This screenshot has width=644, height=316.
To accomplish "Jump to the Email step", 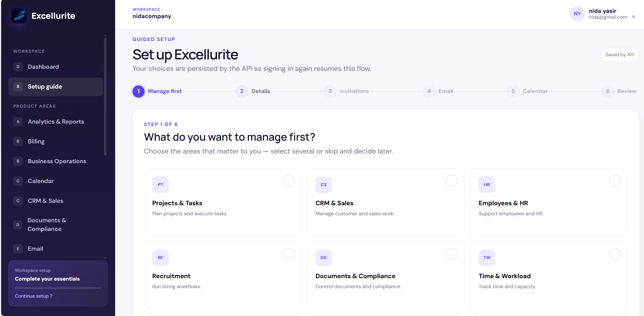I will 438,91.
